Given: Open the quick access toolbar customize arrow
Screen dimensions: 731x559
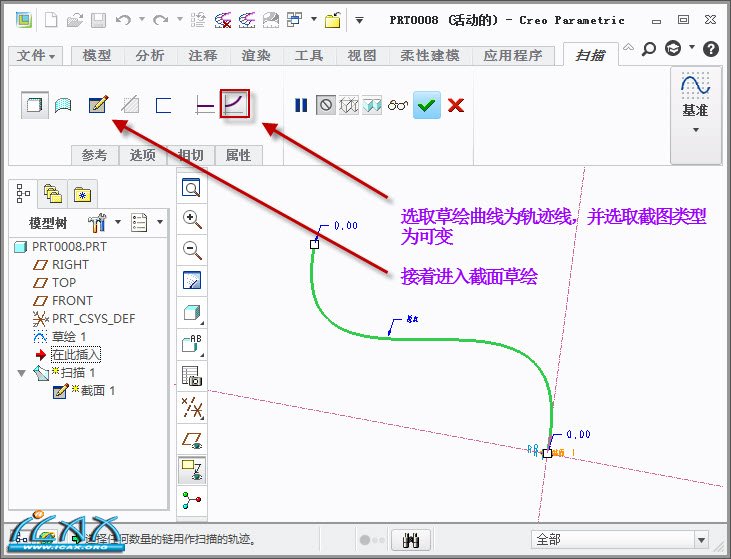Looking at the screenshot, I should click(359, 20).
